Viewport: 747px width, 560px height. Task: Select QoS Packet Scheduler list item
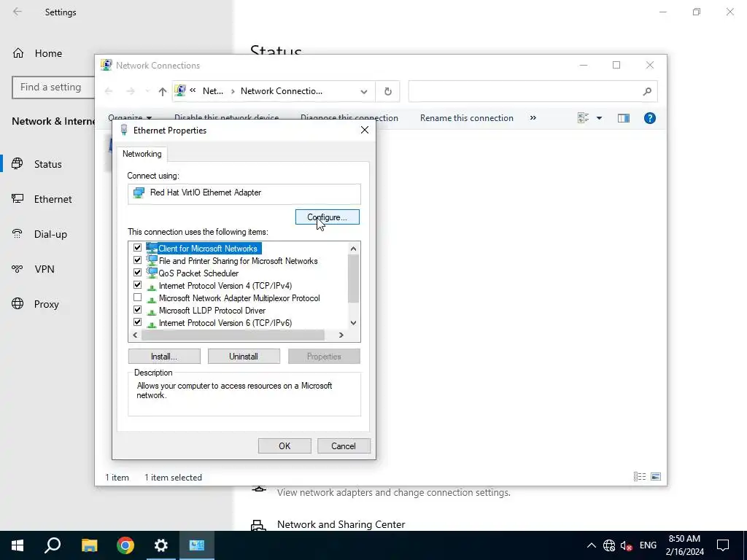(198, 273)
